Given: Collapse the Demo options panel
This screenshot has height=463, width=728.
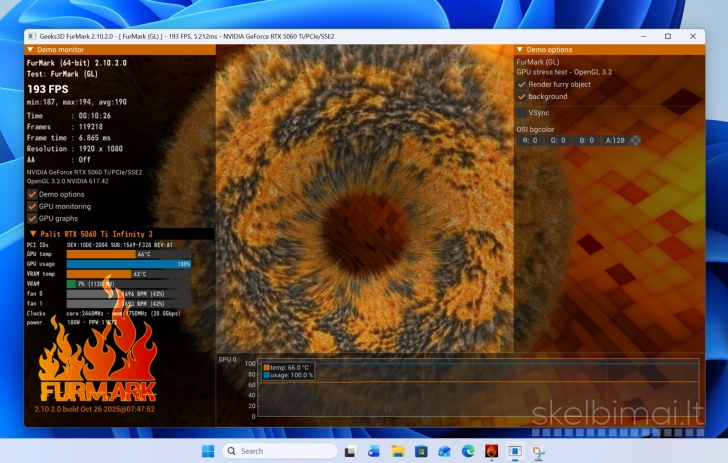Looking at the screenshot, I should (520, 49).
